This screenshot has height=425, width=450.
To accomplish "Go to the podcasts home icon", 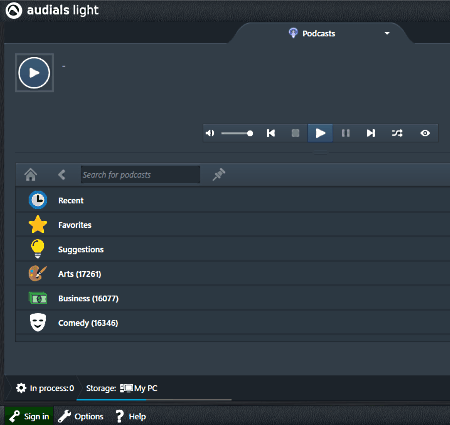I will (31, 174).
